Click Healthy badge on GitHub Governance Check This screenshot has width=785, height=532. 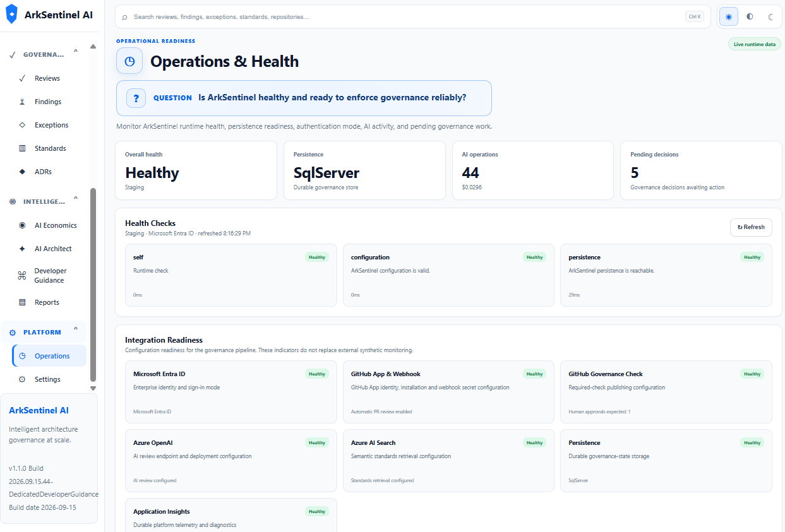[x=752, y=374]
